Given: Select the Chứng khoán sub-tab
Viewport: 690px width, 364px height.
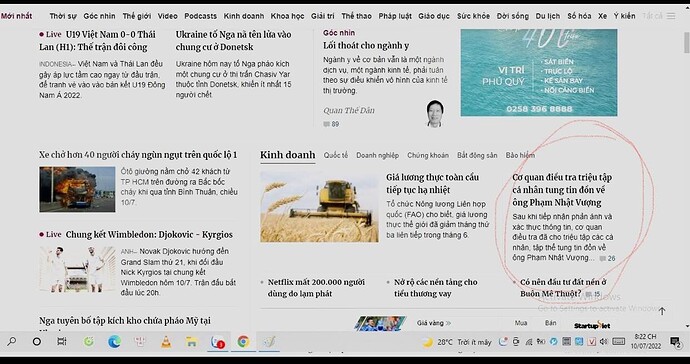Looking at the screenshot, I should (x=428, y=155).
